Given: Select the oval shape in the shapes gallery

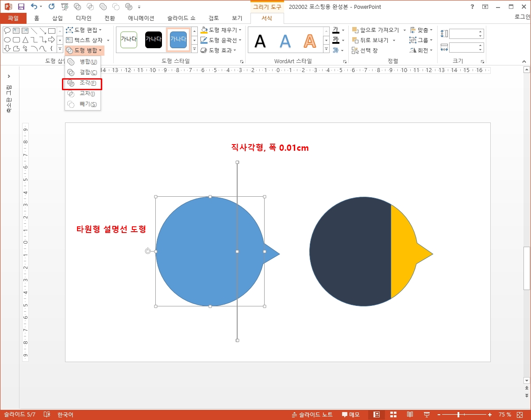Looking at the screenshot, I should click(7, 39).
